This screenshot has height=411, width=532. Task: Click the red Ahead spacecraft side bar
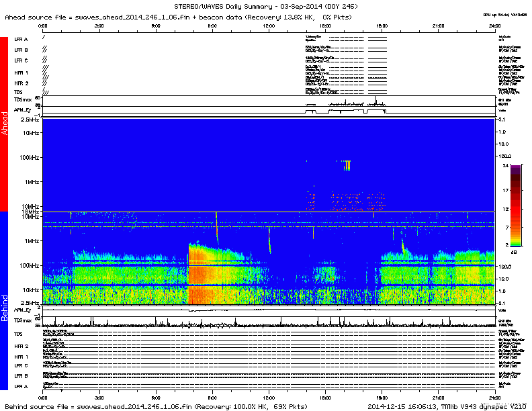coord(4,124)
